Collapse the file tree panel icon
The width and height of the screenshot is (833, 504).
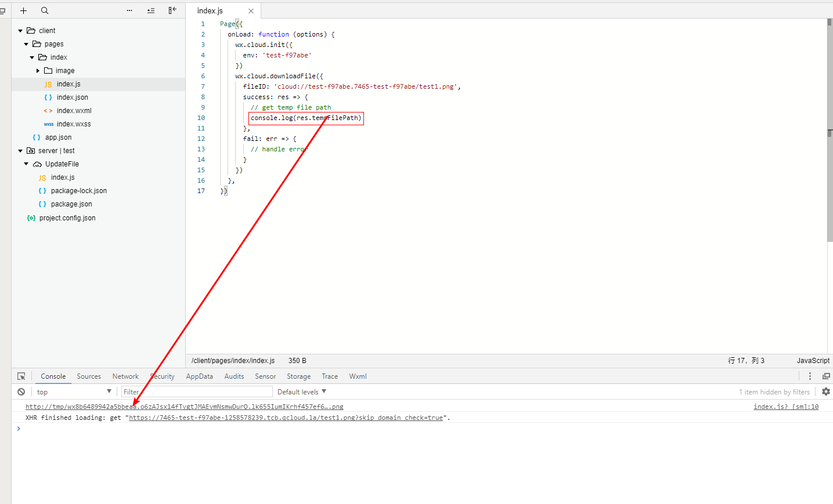tap(172, 10)
